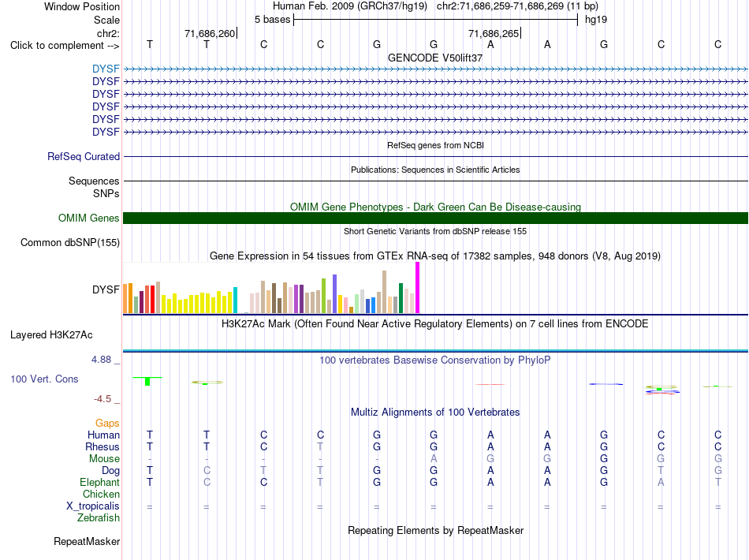749x560 pixels.
Task: Click the Multiz Alignments of 100 Vertebrates title
Action: point(435,412)
